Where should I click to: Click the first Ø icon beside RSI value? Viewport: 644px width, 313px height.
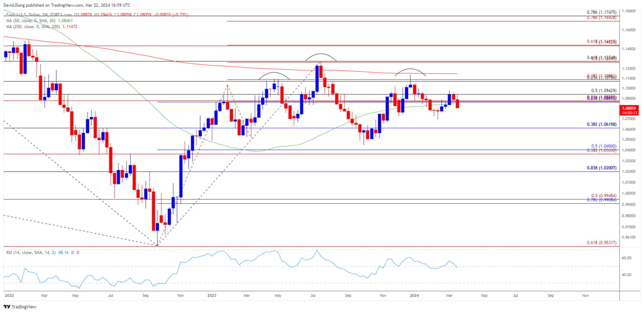click(72, 252)
